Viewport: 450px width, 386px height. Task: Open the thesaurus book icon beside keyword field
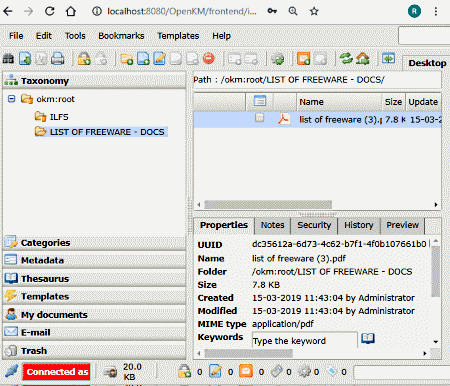[368, 339]
